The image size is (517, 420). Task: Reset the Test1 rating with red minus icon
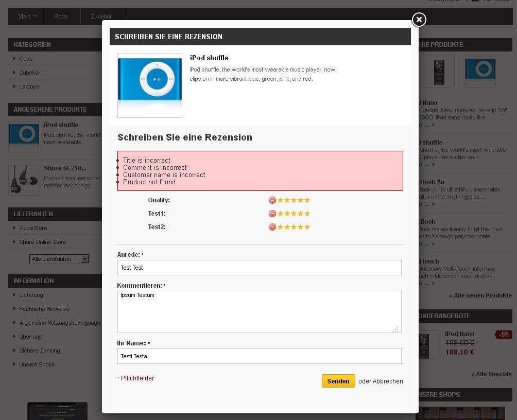[272, 214]
